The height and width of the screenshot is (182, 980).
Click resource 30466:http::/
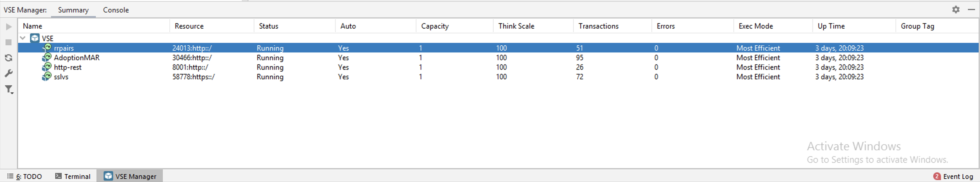(192, 58)
